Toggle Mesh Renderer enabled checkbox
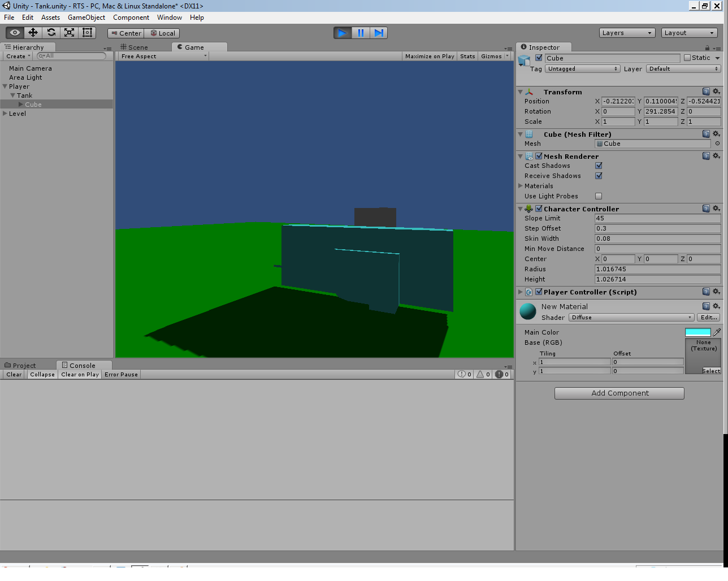 (539, 156)
